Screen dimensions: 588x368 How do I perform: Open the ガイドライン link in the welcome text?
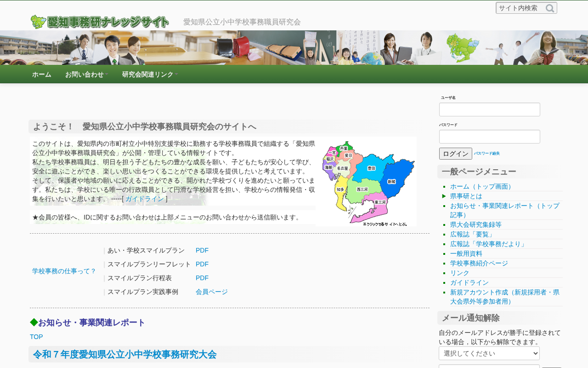145,199
